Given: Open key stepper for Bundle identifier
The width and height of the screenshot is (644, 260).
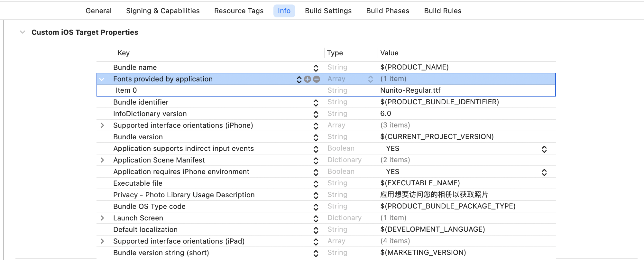Looking at the screenshot, I should tap(316, 103).
